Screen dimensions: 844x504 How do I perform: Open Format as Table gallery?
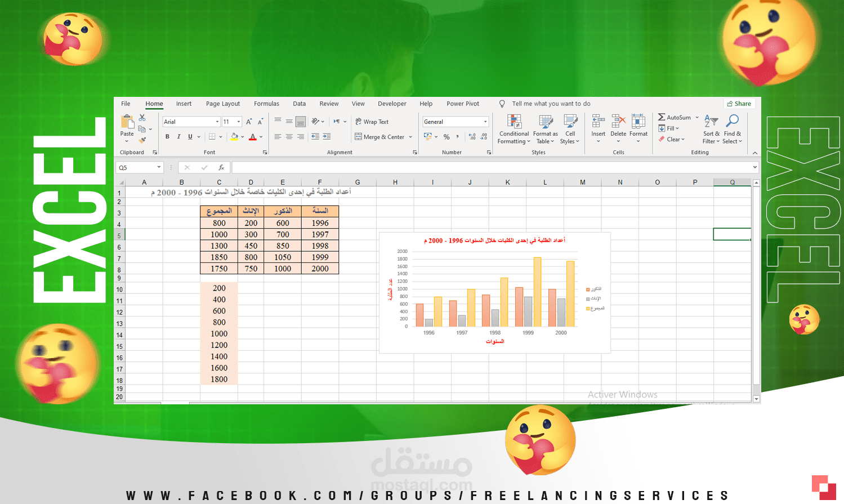[x=546, y=130]
